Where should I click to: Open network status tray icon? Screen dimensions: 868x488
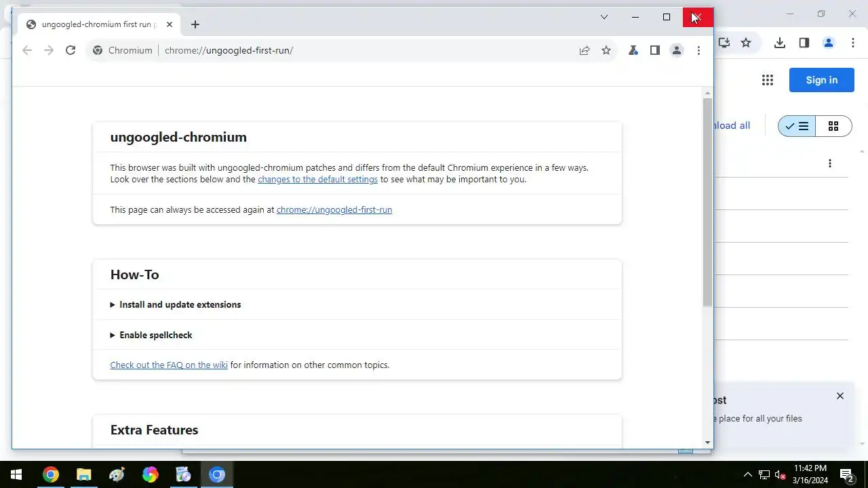coord(764,474)
